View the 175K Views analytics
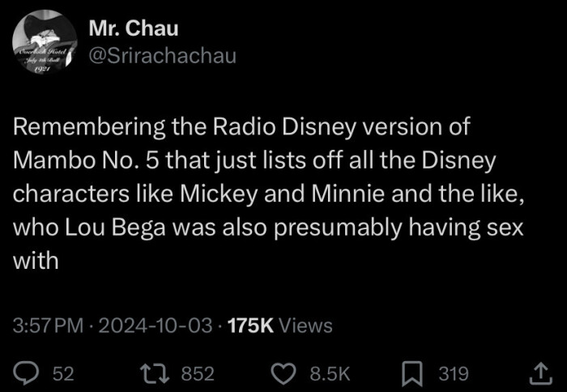 [280, 326]
